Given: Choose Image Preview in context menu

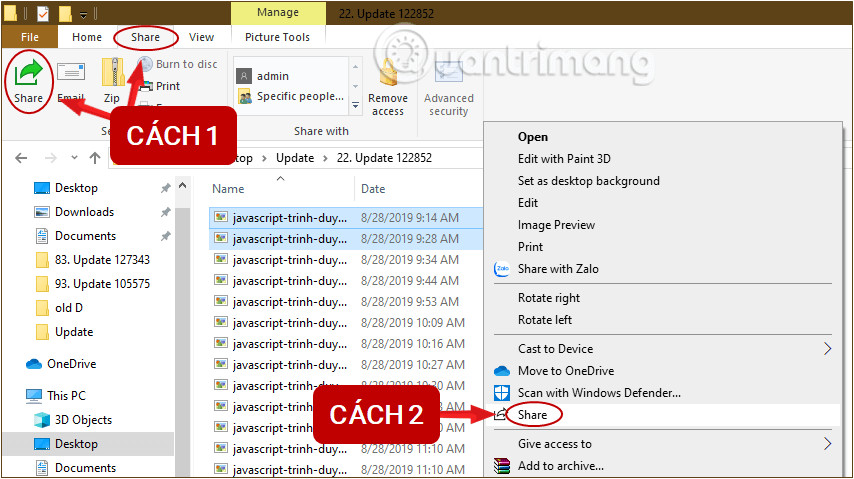Looking at the screenshot, I should [x=556, y=225].
